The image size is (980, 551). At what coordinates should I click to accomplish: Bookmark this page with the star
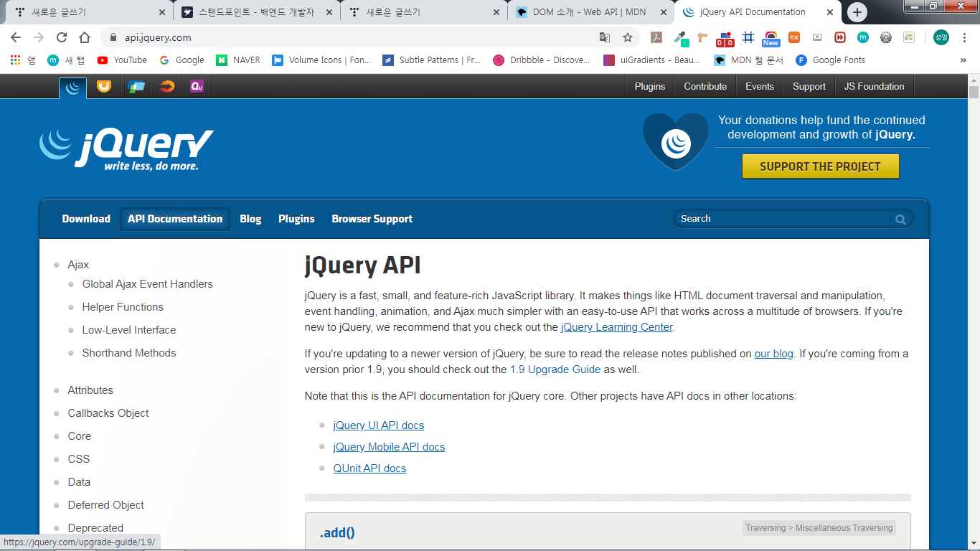(628, 37)
